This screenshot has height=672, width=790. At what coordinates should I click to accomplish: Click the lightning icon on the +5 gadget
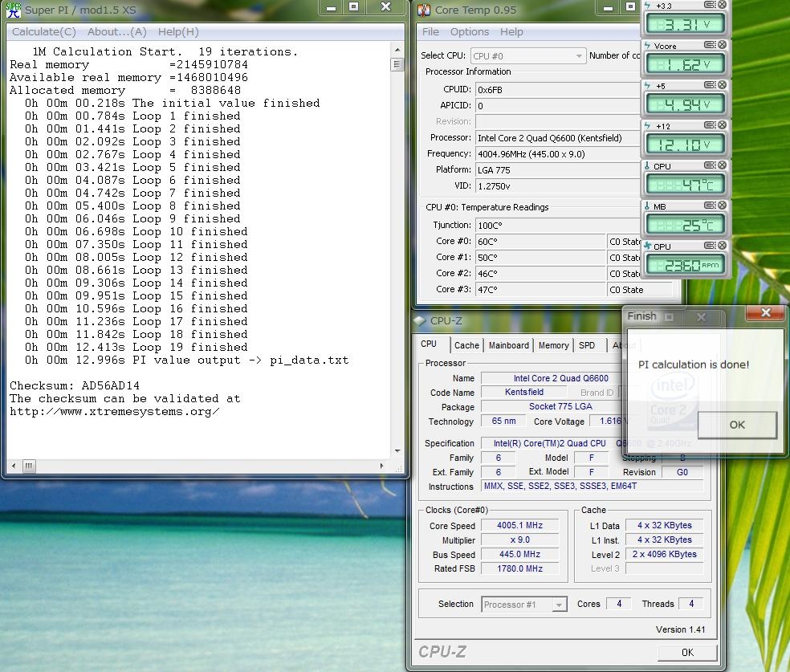pos(648,86)
